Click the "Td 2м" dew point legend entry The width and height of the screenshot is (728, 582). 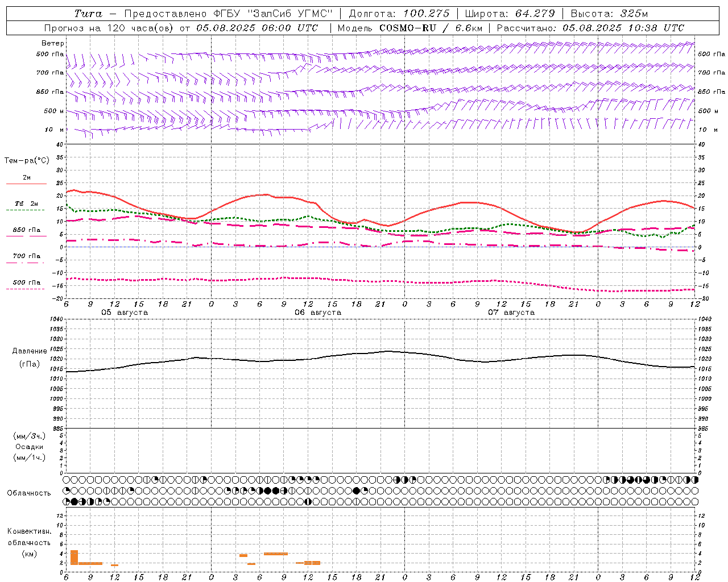point(27,203)
